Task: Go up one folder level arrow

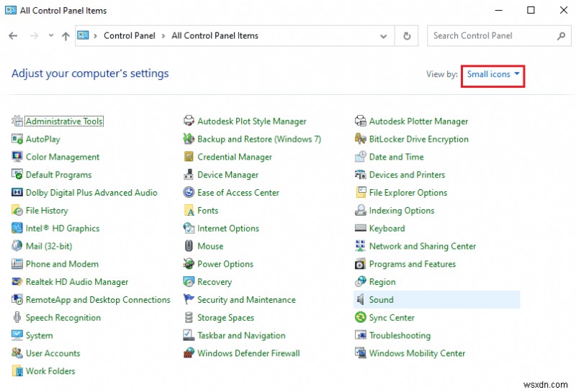Action: [x=66, y=36]
